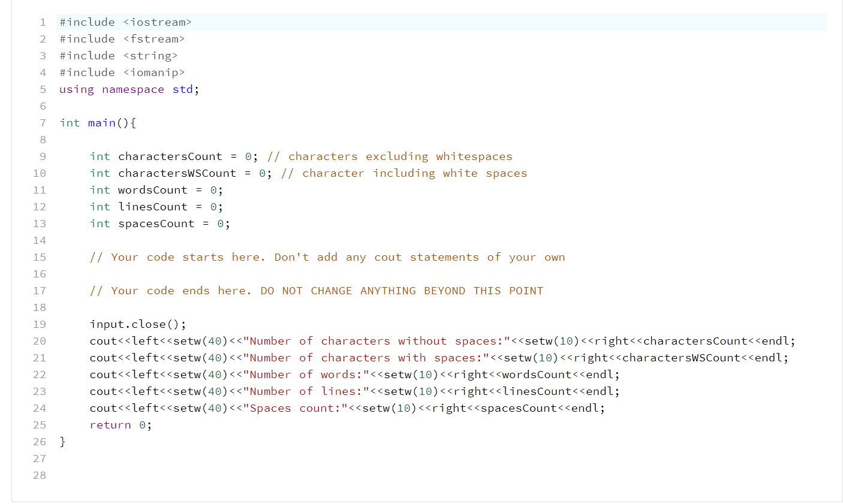Click the 'Your code ends here' comment
The image size is (843, 504).
tap(317, 290)
